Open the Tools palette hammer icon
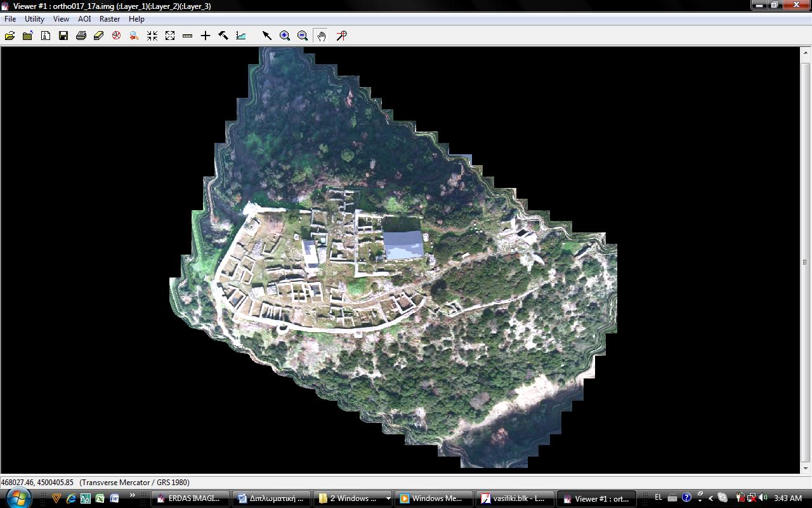 tap(223, 36)
